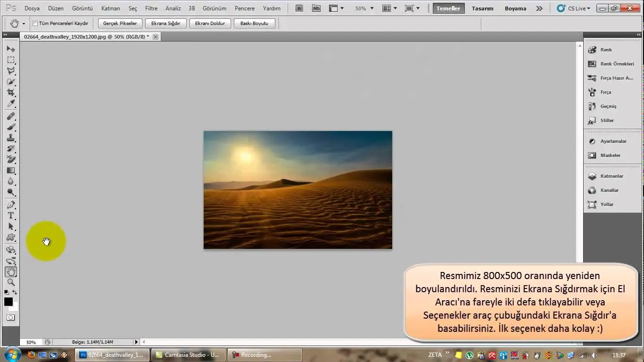
Task: Select the Type tool
Action: pyautogui.click(x=10, y=215)
